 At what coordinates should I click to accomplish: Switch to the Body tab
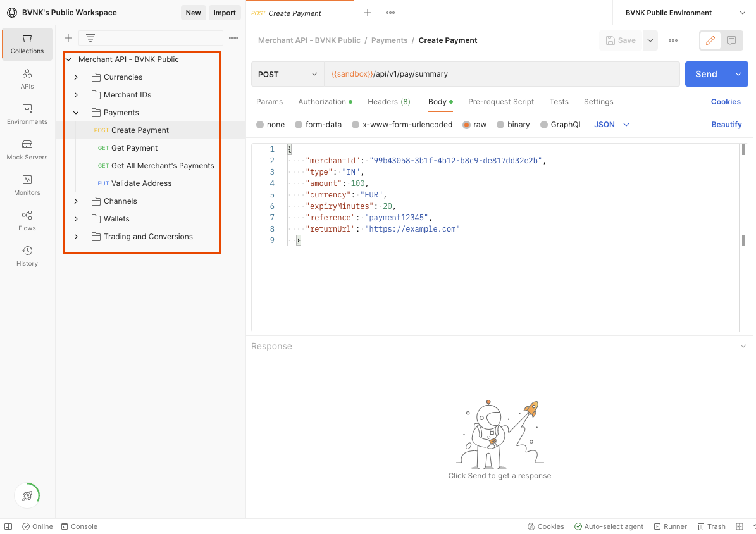440,102
